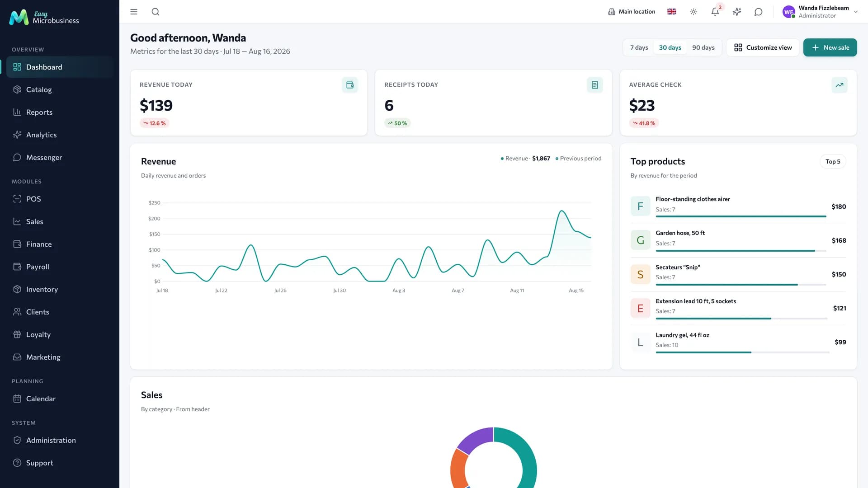Click the Loyalty gift icon
Image resolution: width=868 pixels, height=488 pixels.
(17, 334)
